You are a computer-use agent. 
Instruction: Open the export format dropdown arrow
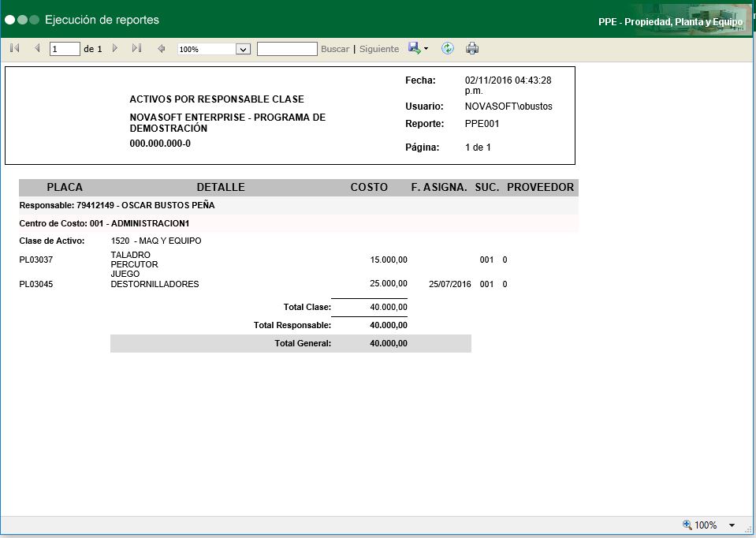pos(426,49)
